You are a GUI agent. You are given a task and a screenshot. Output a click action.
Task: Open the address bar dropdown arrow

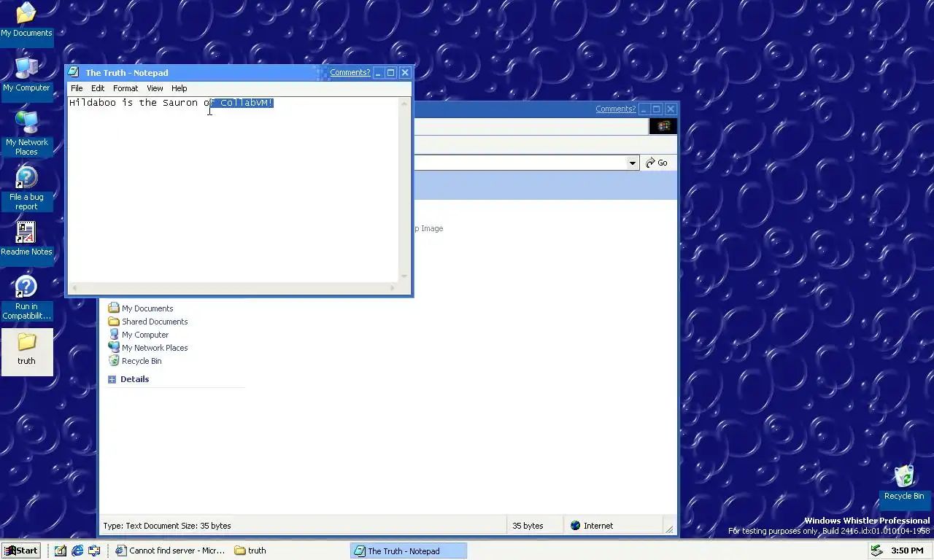tap(633, 163)
